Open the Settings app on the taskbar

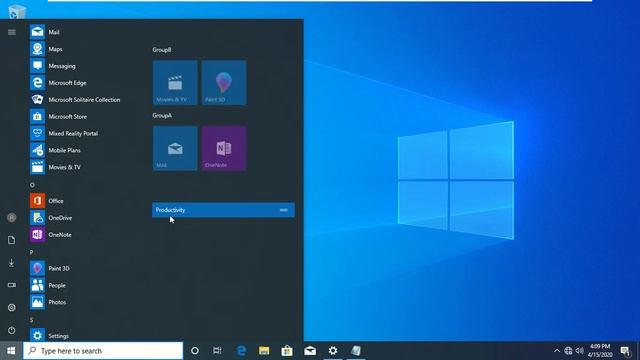tap(333, 351)
